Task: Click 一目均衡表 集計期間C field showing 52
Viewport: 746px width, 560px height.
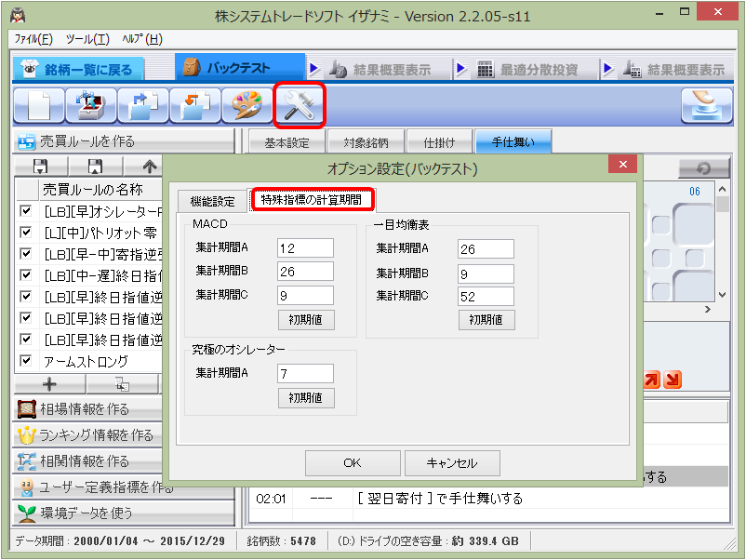Action: point(486,297)
